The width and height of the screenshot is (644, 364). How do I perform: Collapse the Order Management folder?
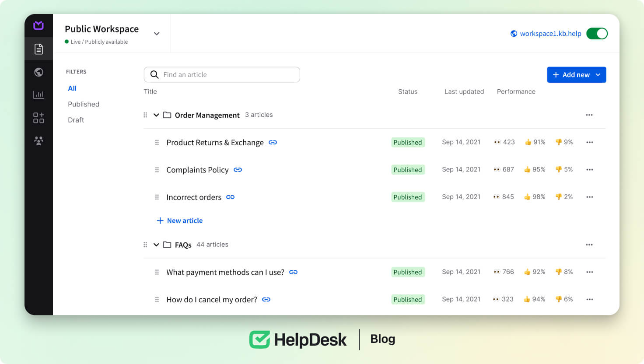coord(156,115)
